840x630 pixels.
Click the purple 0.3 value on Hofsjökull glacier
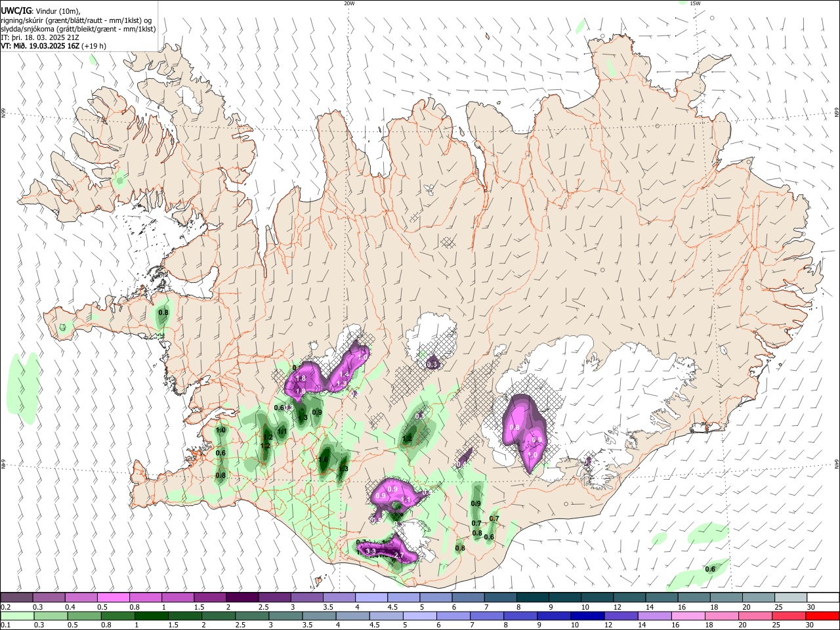point(432,364)
